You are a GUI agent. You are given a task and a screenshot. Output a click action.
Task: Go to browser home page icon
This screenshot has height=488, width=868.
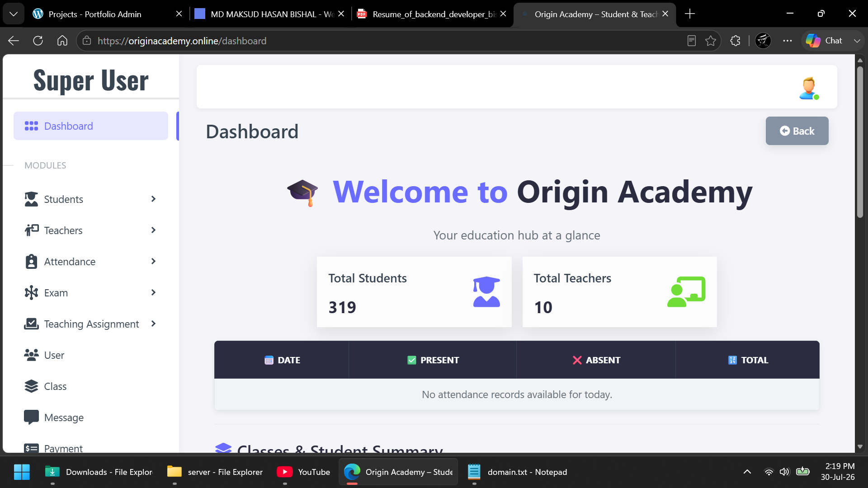pyautogui.click(x=62, y=41)
